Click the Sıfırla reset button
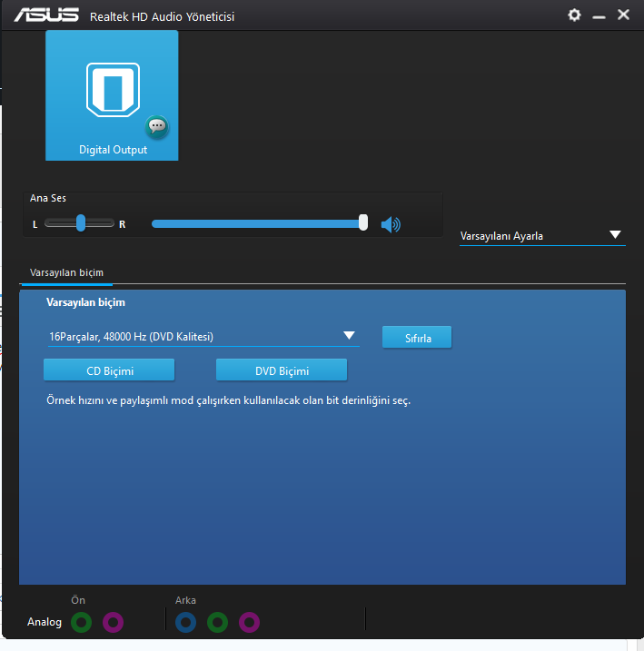This screenshot has width=644, height=651. [417, 338]
